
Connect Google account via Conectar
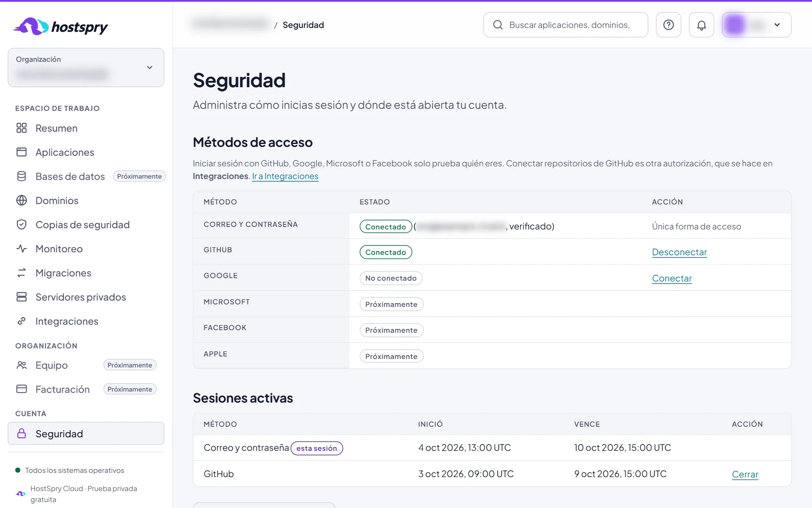[x=672, y=278]
